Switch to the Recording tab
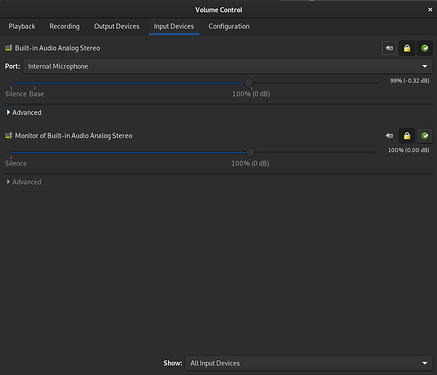Viewport: 437px width, 375px height. coord(64,26)
